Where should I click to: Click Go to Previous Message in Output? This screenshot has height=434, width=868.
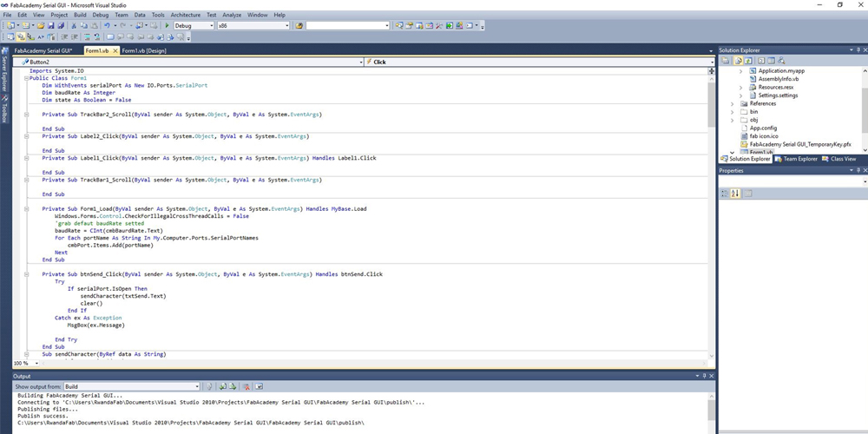(223, 387)
